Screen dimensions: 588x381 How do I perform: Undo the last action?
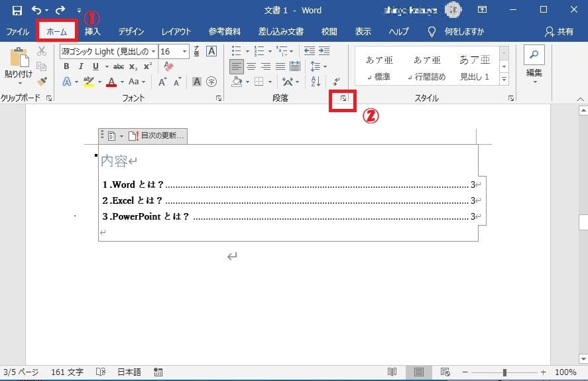pyautogui.click(x=36, y=10)
